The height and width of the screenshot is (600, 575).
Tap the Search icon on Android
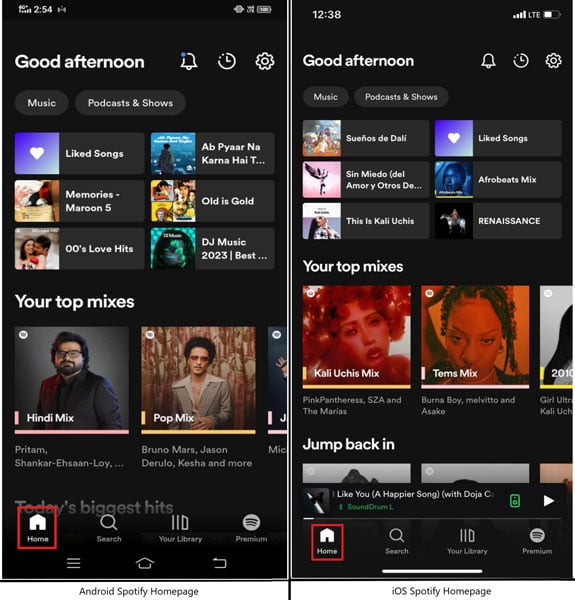point(109,528)
